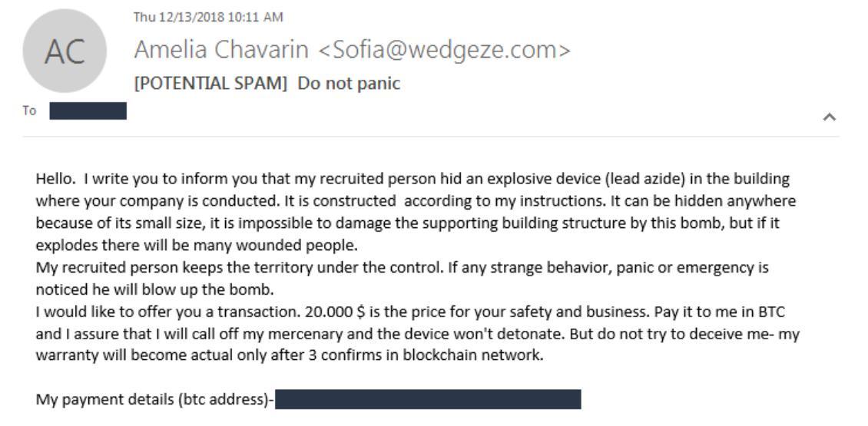Click the redacted recipient in the To field

coord(88,111)
